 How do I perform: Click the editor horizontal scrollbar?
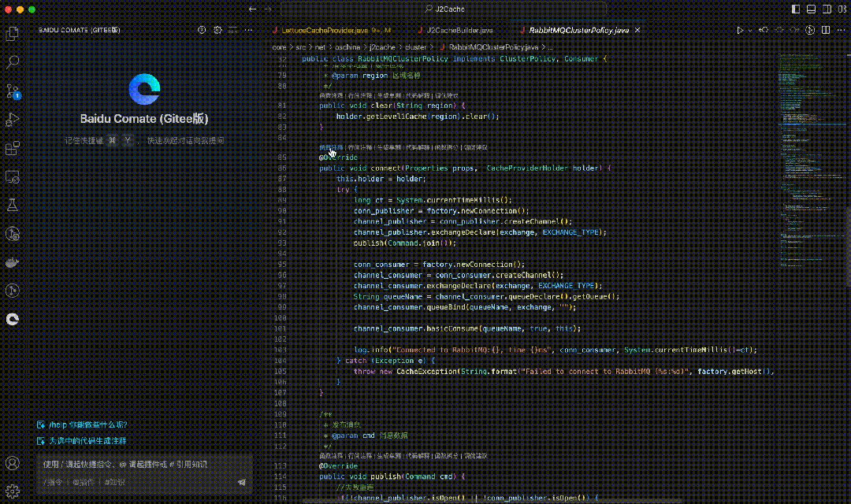[491, 501]
